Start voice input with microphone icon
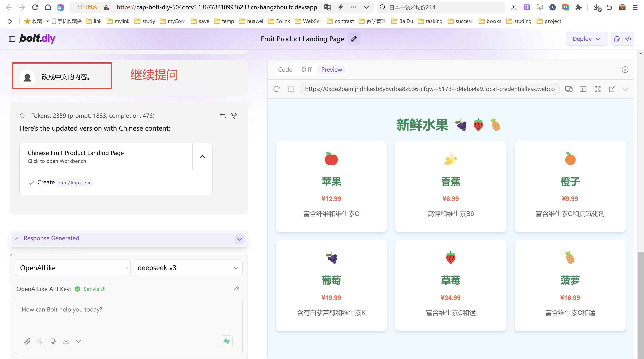Viewport: 644px width, 359px height. (x=53, y=341)
